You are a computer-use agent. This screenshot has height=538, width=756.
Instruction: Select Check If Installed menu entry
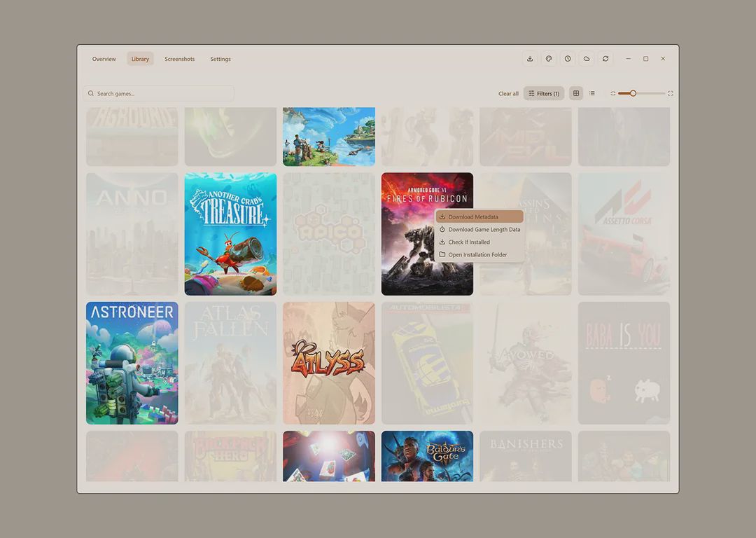479,242
